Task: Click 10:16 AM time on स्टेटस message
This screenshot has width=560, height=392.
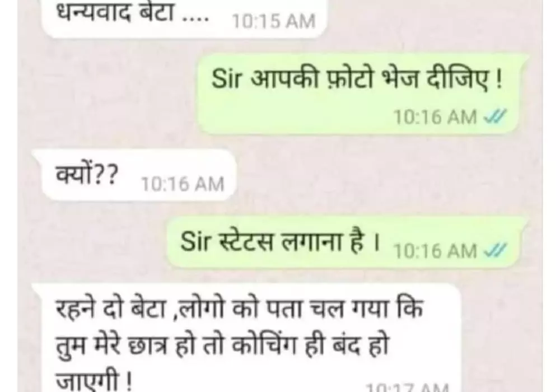Action: click(435, 251)
